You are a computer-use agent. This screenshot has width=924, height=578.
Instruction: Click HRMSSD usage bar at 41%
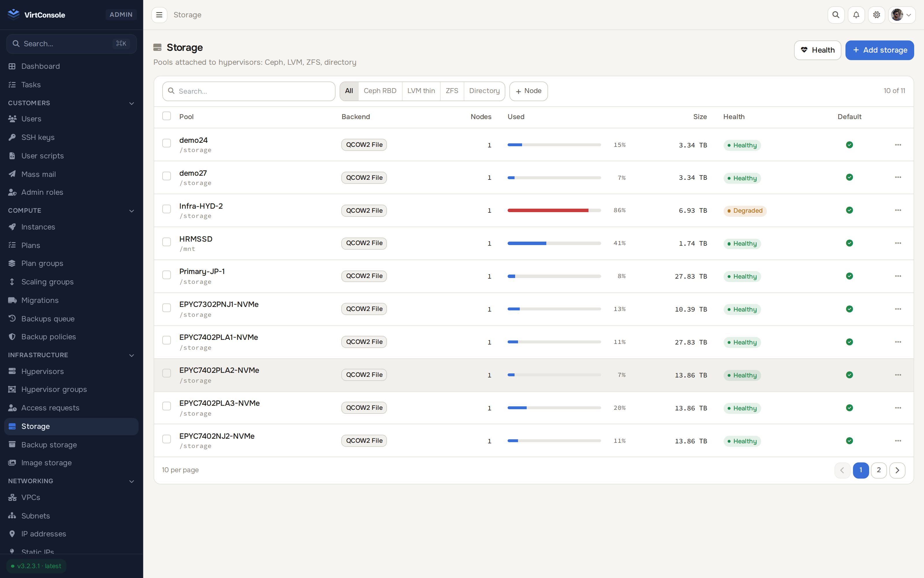click(x=554, y=243)
